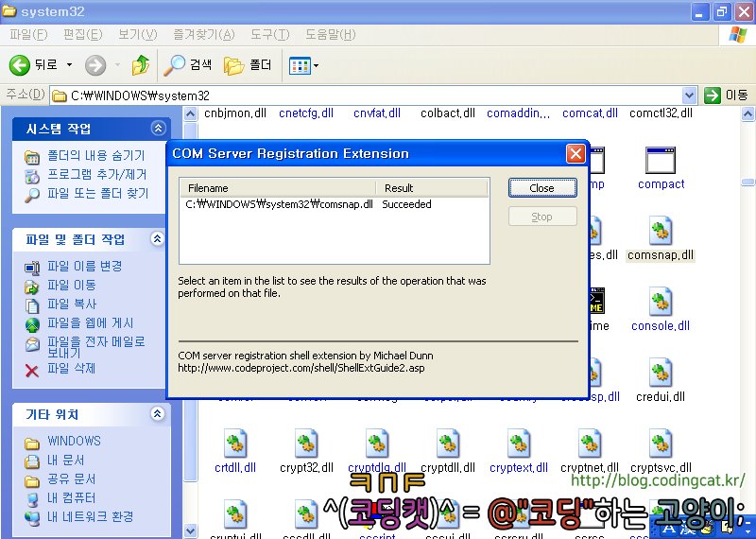This screenshot has width=756, height=539.
Task: Click 파일 복사 task
Action: click(72, 304)
